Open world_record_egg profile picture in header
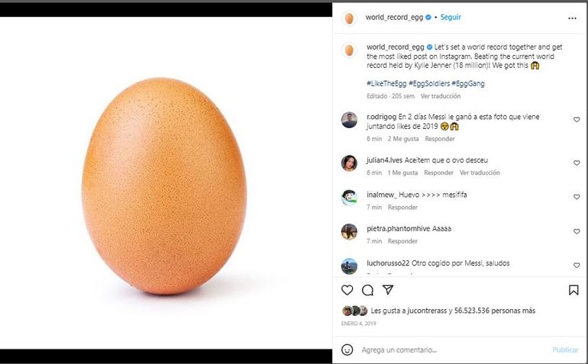 click(349, 18)
